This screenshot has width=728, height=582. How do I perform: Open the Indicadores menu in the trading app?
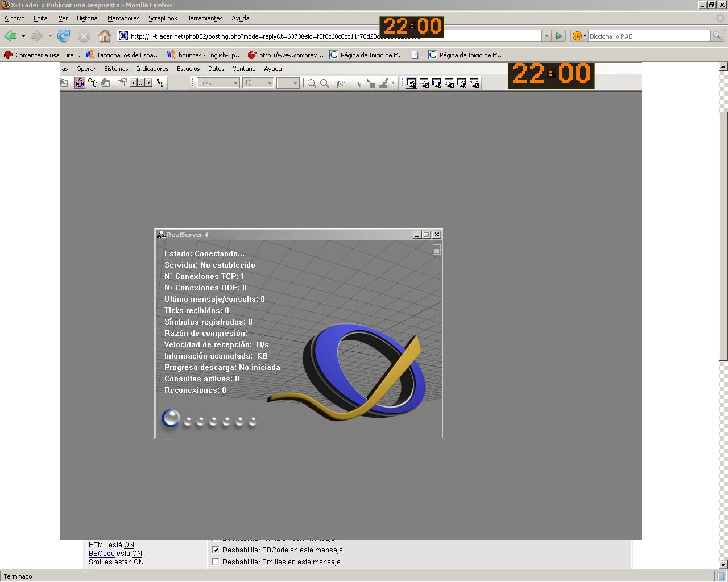(152, 69)
